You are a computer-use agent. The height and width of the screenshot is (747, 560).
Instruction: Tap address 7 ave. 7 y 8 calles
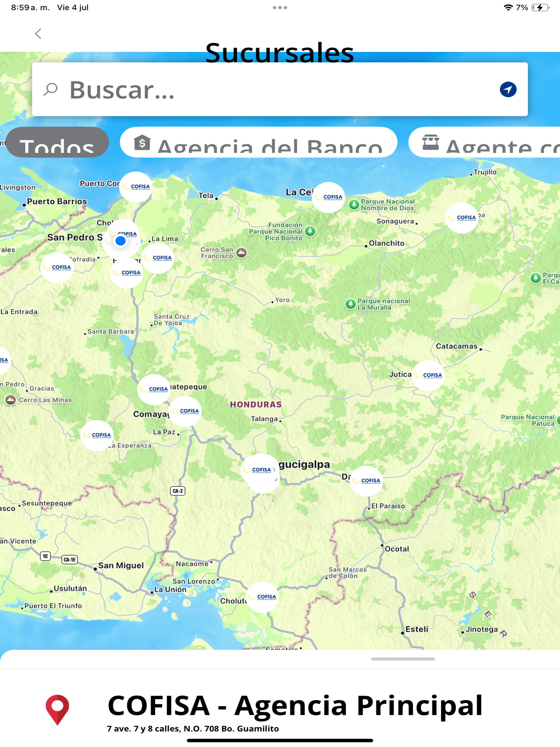point(193,729)
